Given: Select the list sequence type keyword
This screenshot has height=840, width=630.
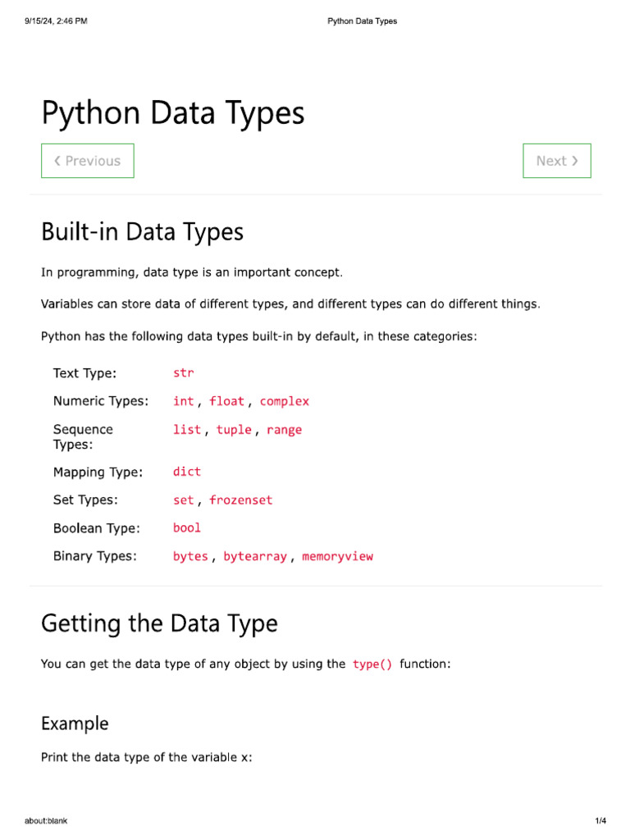Looking at the screenshot, I should (x=187, y=430).
